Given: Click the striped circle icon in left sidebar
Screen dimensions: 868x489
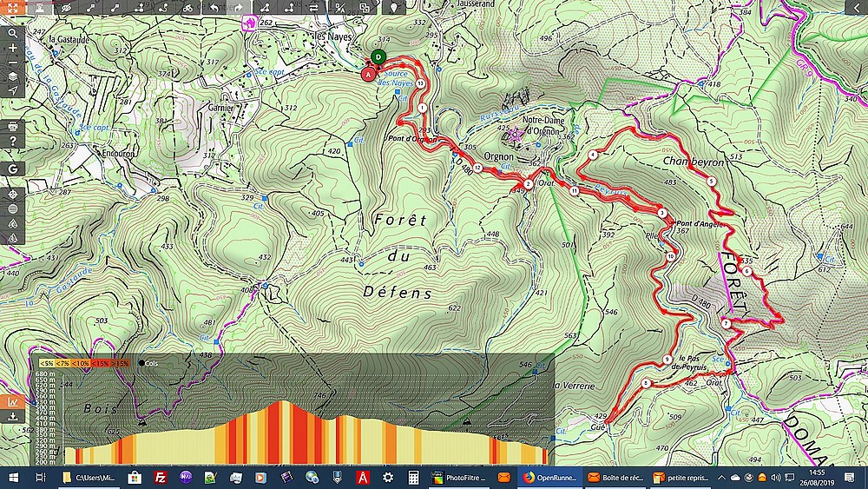Looking at the screenshot, I should [x=12, y=208].
